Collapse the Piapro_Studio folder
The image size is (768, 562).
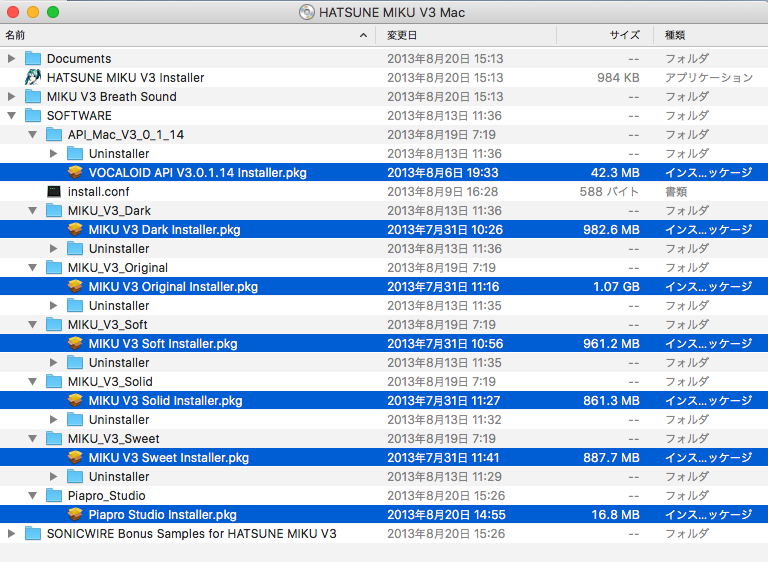point(32,495)
